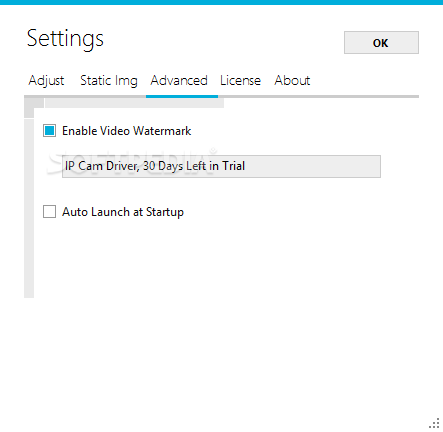The height and width of the screenshot is (432, 443).
Task: Open the Static Img tab
Action: click(x=109, y=81)
